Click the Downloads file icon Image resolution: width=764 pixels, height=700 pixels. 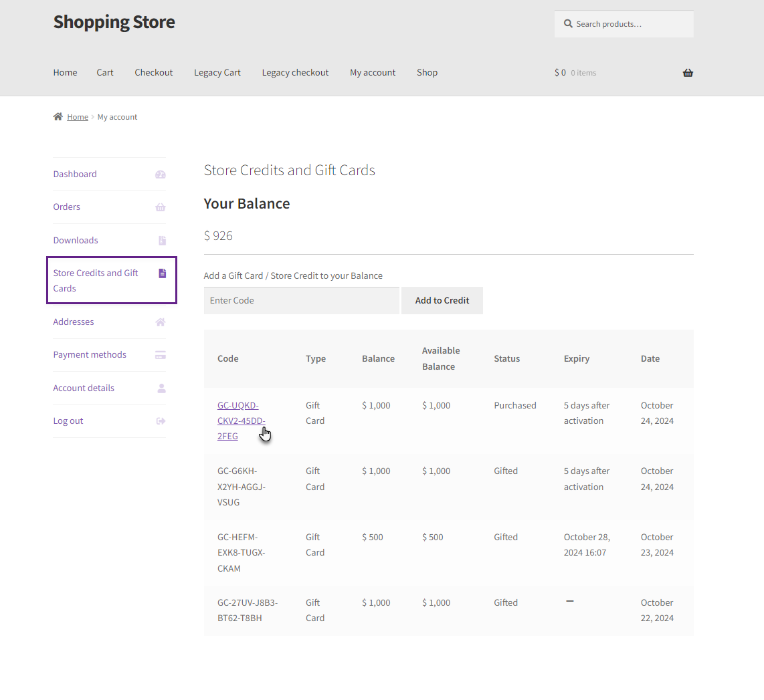[163, 240]
